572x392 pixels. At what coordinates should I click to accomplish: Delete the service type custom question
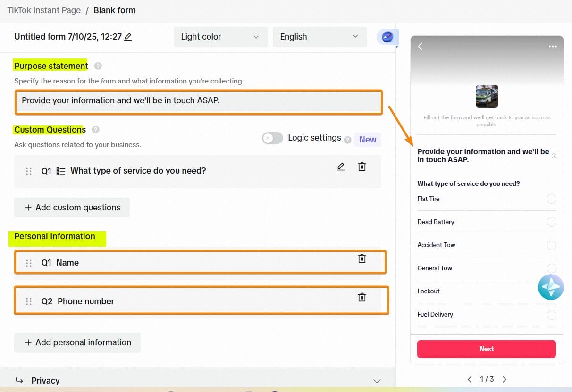pyautogui.click(x=362, y=167)
